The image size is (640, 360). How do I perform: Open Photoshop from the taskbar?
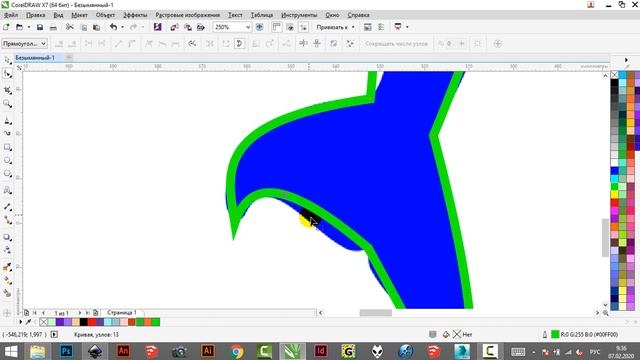[66, 351]
